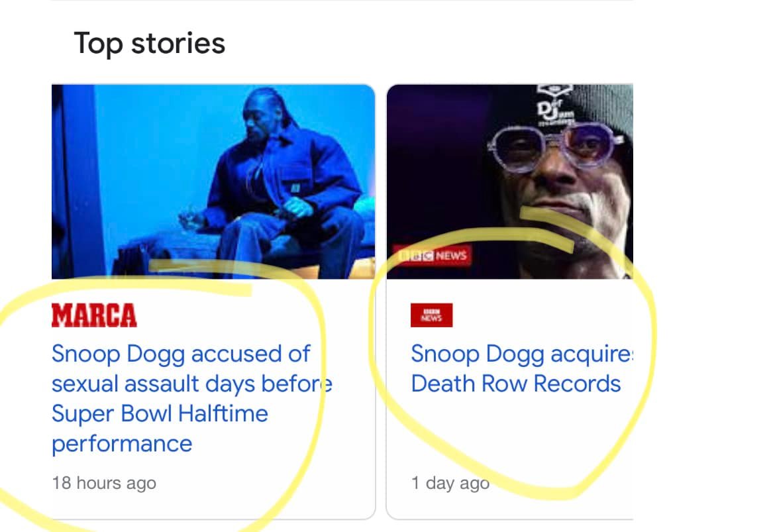
Task: Click the word "performance" in the MARCA headline
Action: 122,443
